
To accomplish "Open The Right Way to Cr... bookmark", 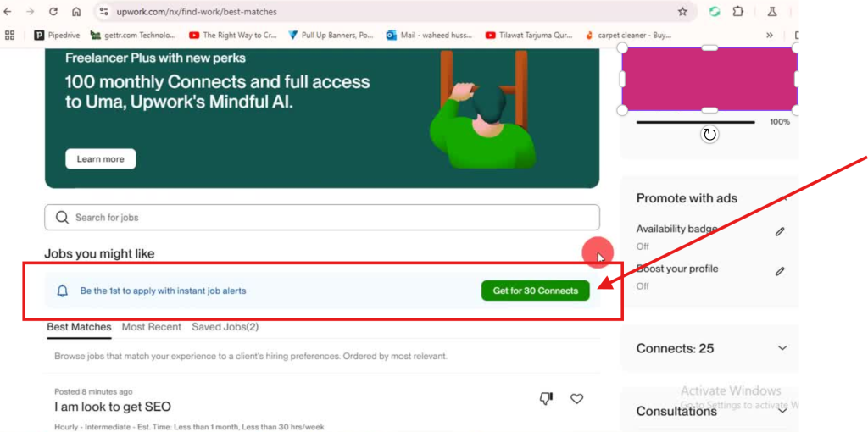I will pyautogui.click(x=232, y=35).
